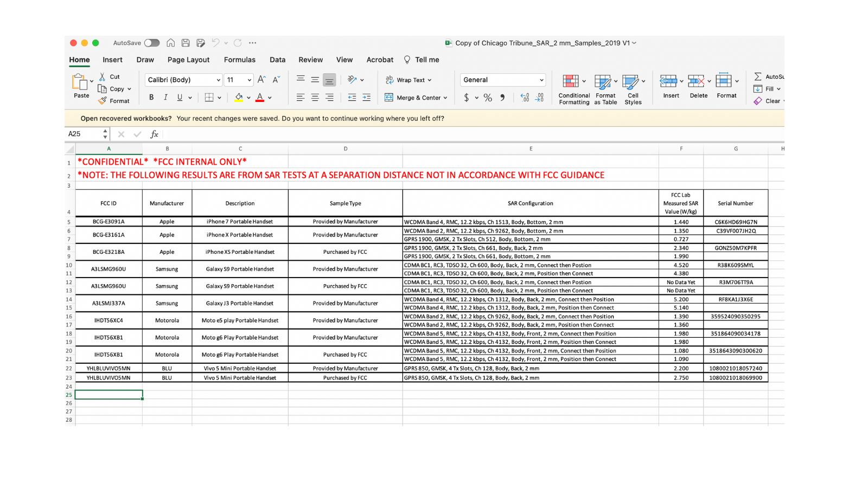Click the Save icon in title bar
Image resolution: width=868 pixels, height=488 pixels.
tap(186, 43)
